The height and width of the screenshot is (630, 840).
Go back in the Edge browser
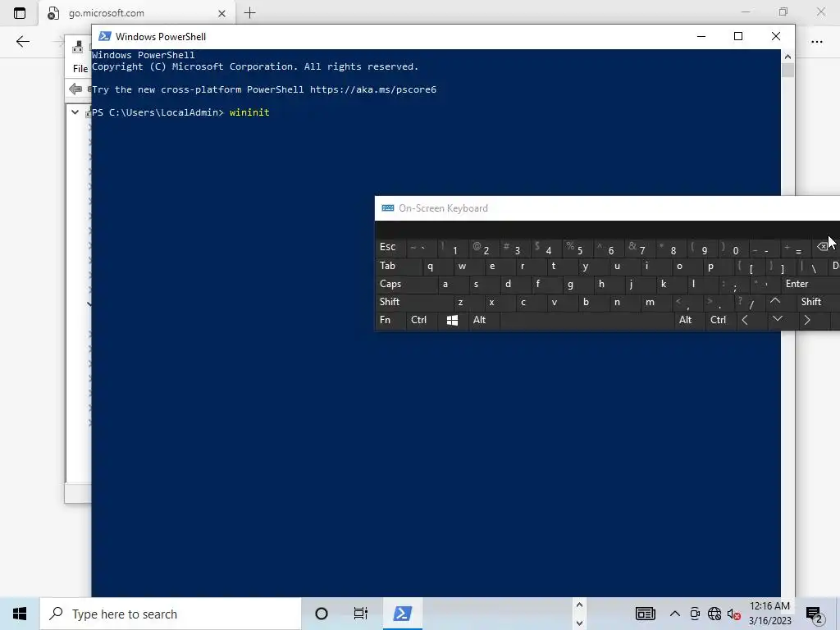(22, 41)
